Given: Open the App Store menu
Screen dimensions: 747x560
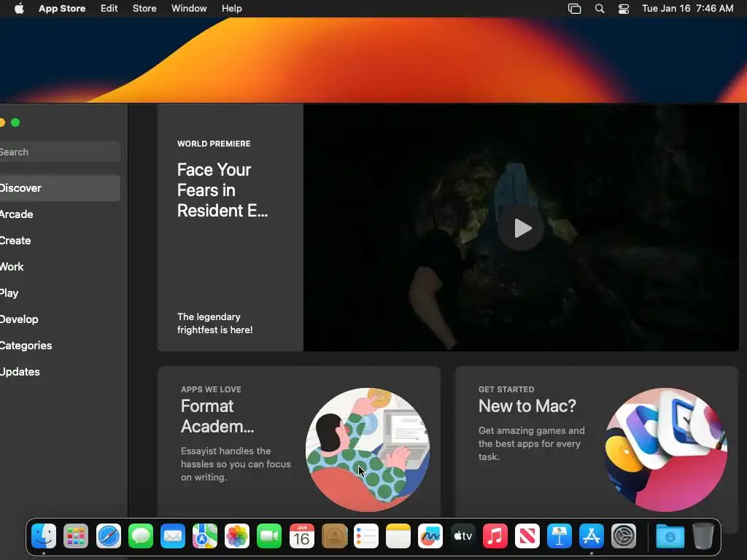Looking at the screenshot, I should [62, 9].
